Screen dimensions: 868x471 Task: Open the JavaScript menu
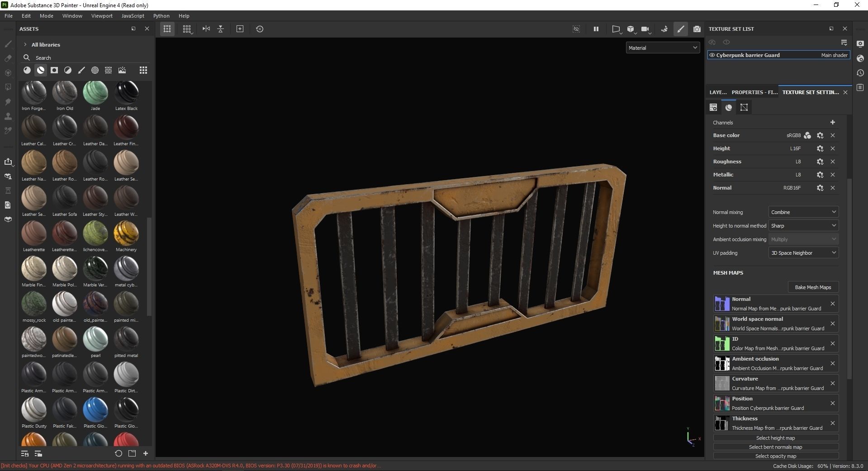(133, 16)
